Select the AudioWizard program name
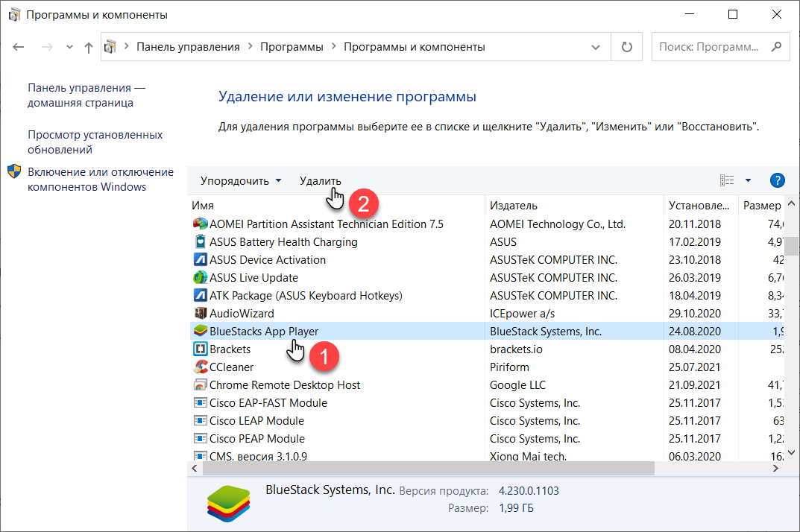 [x=242, y=314]
